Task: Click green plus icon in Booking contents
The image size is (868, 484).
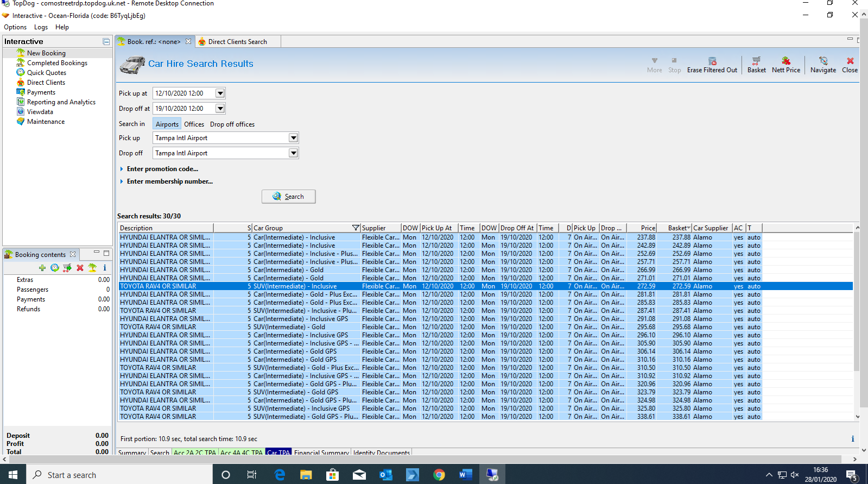Action: tap(42, 268)
